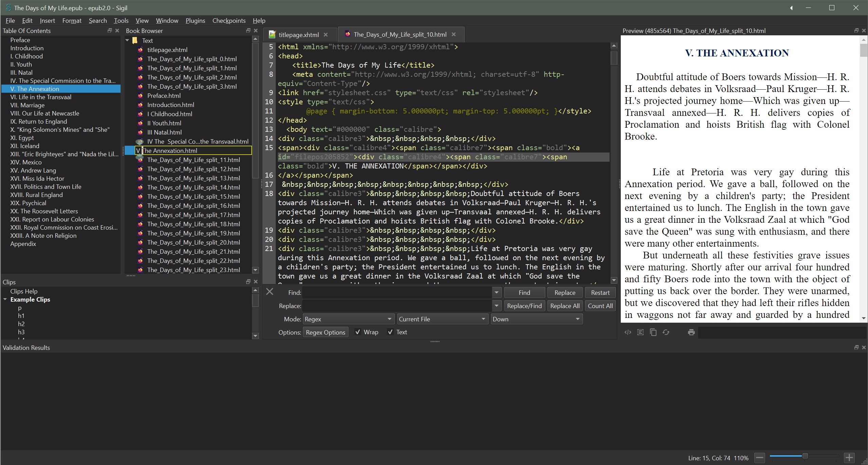
Task: Hide the Find and Replace panel with the X icon
Action: click(269, 291)
